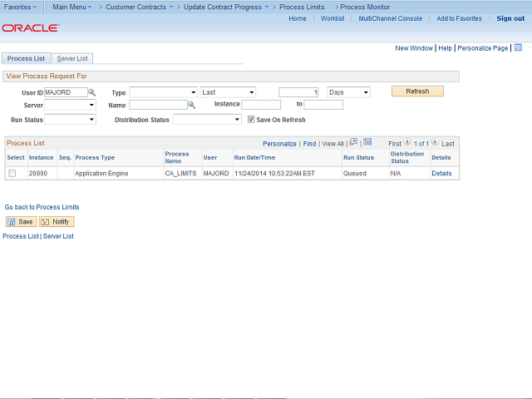Click the Save button

pos(21,222)
